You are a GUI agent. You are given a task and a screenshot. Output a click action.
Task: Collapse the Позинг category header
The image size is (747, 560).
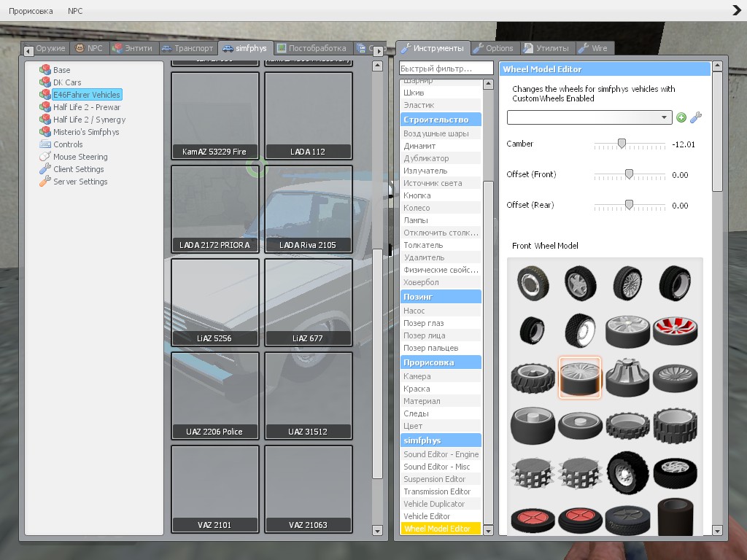click(x=441, y=297)
